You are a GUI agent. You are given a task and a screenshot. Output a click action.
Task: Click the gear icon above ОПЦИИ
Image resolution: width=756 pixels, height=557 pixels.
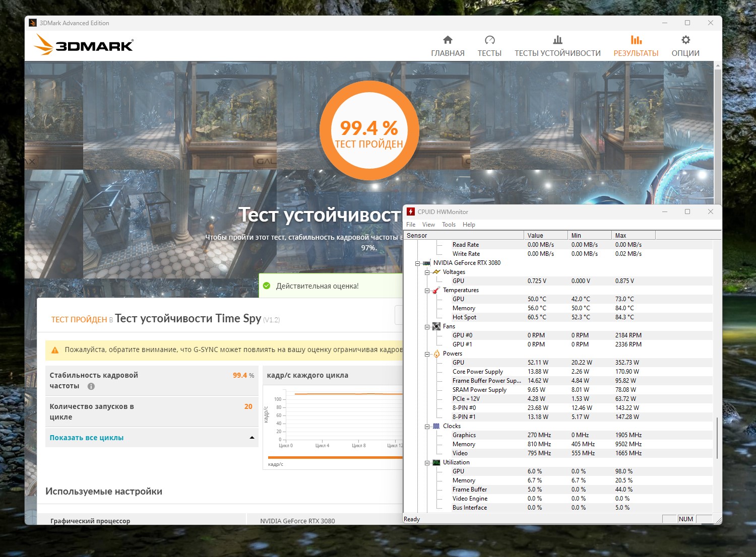coord(685,40)
